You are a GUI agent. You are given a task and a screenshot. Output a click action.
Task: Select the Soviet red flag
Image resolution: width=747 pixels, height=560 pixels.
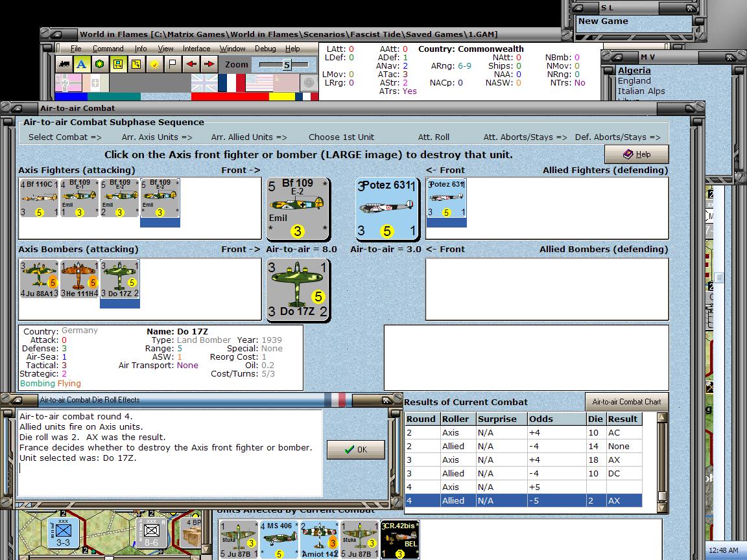click(x=286, y=83)
